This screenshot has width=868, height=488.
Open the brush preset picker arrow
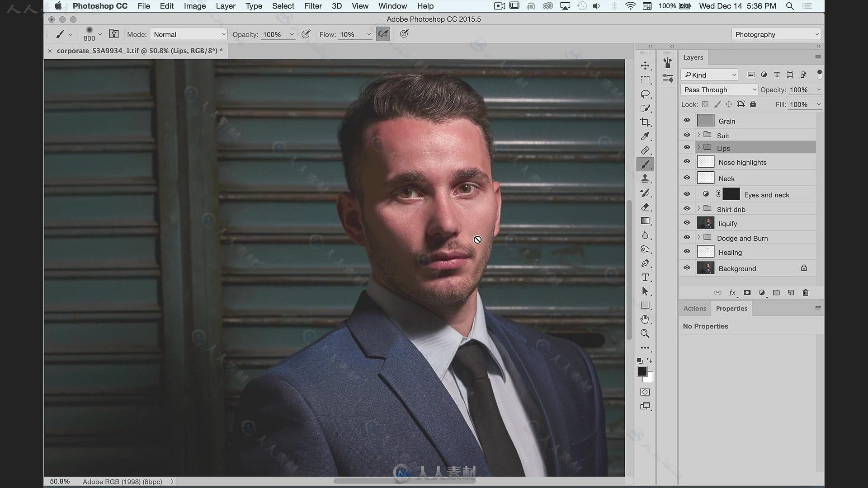pos(100,34)
